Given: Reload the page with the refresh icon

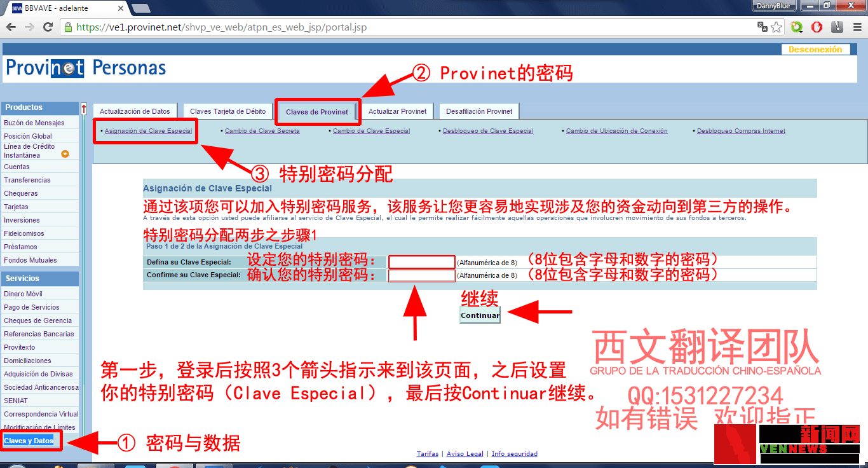Looking at the screenshot, I should click(48, 27).
